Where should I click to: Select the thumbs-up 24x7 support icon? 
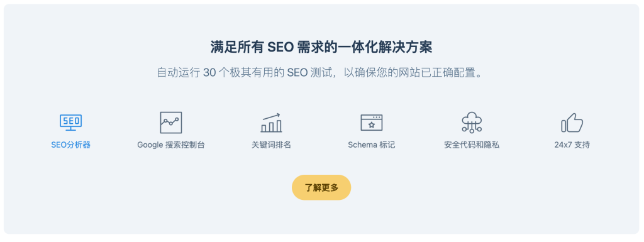(x=572, y=123)
